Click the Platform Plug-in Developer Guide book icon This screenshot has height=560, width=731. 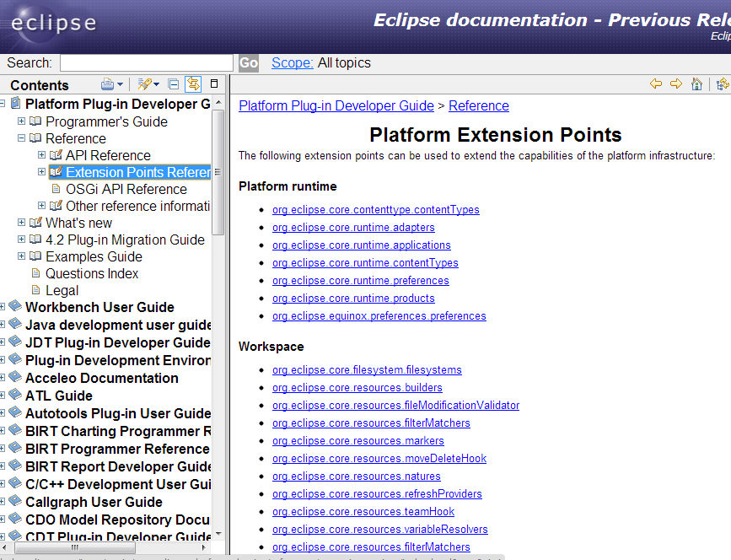15,103
